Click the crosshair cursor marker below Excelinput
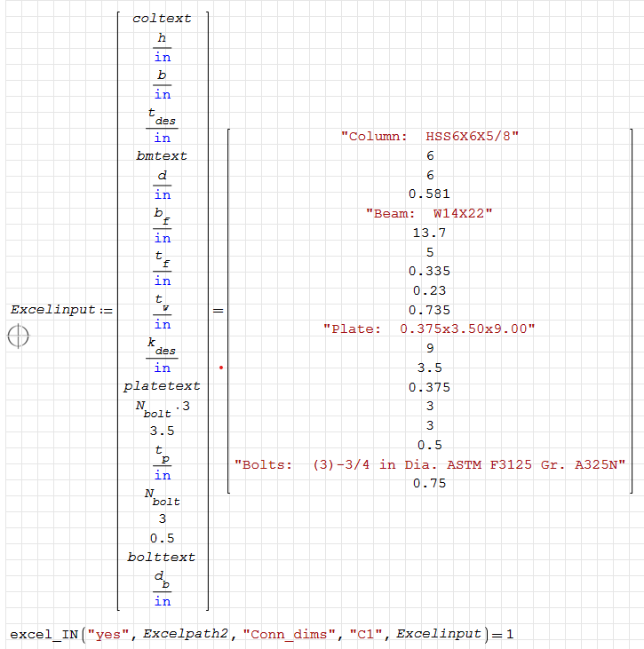This screenshot has width=644, height=649. [19, 336]
